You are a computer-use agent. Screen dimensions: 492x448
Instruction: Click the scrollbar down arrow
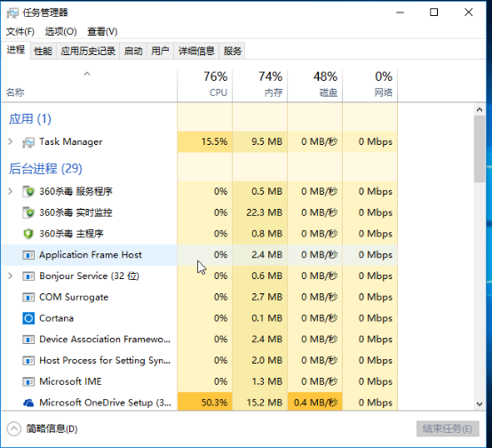(x=480, y=404)
